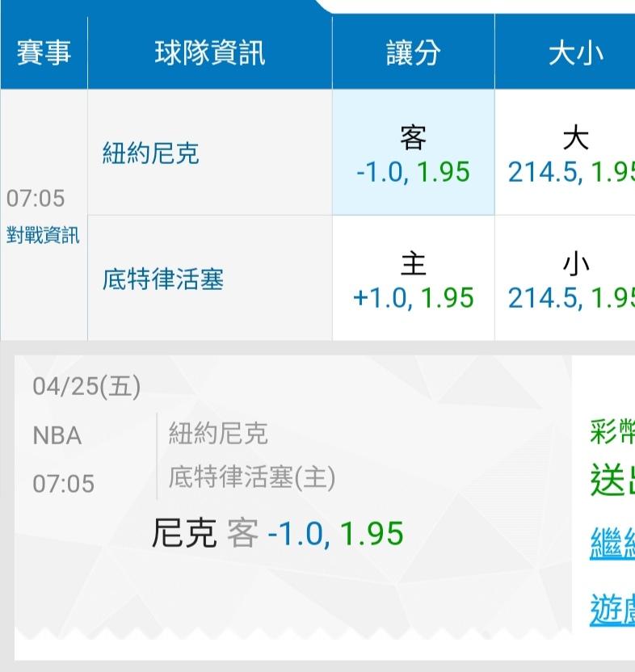Tap the 讓分 column header

tap(413, 53)
